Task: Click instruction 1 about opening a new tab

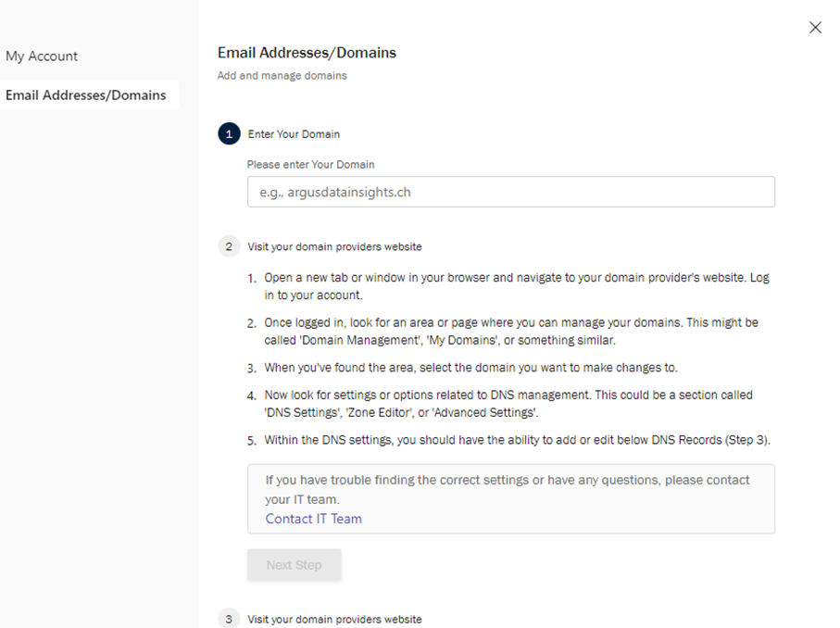Action: (x=515, y=286)
